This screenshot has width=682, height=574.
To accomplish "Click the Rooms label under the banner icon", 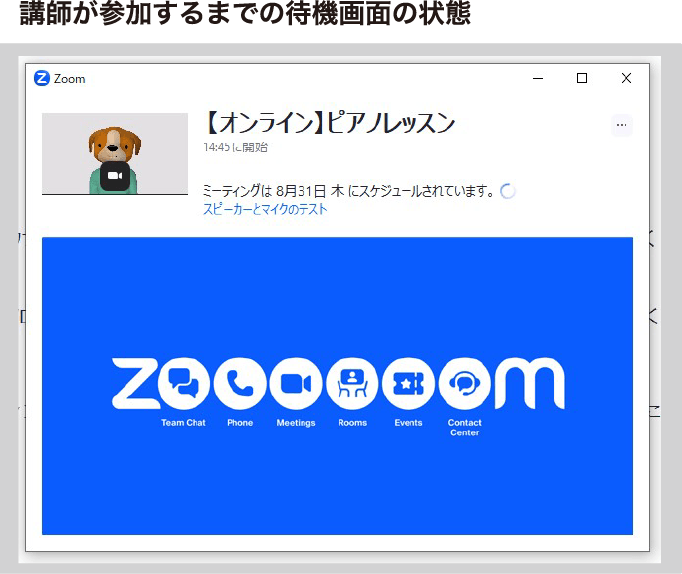I will (x=352, y=423).
